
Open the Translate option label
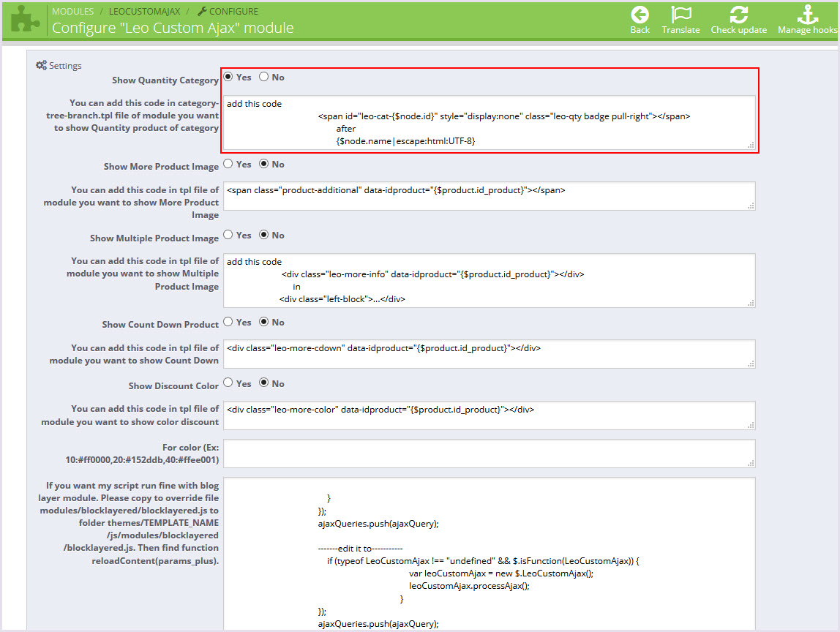point(681,30)
